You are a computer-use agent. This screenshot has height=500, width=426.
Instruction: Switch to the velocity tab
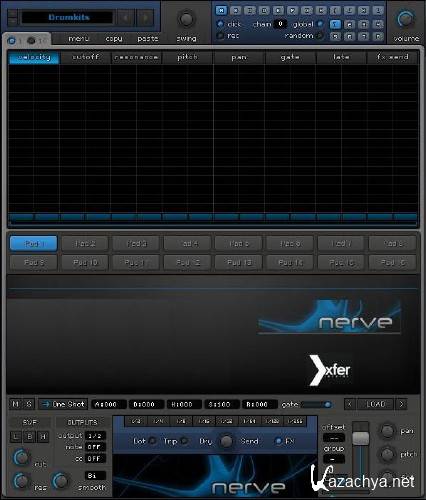click(x=34, y=57)
